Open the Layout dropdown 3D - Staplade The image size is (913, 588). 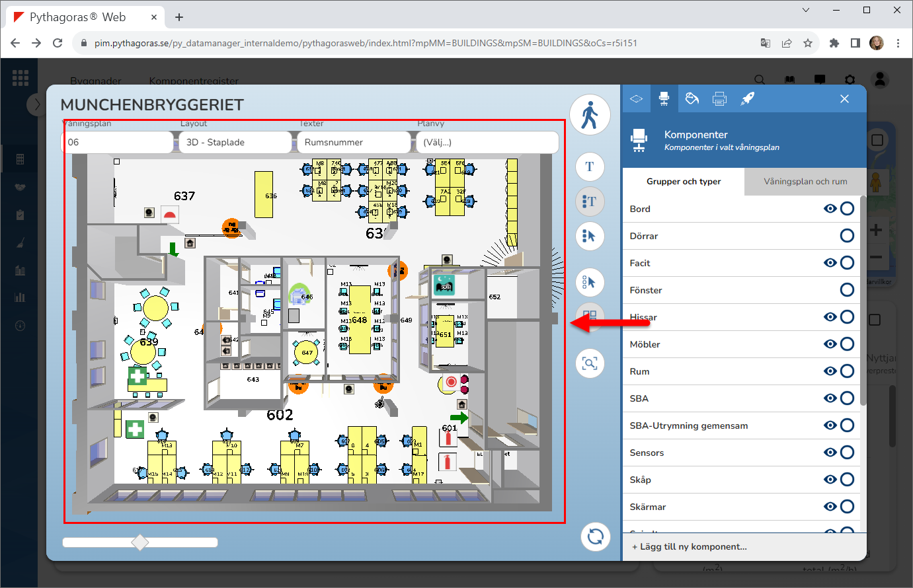click(235, 142)
